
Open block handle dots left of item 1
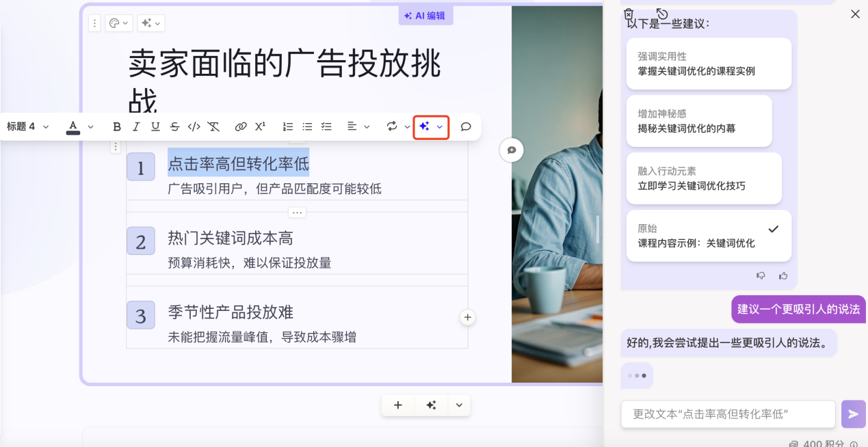point(116,146)
